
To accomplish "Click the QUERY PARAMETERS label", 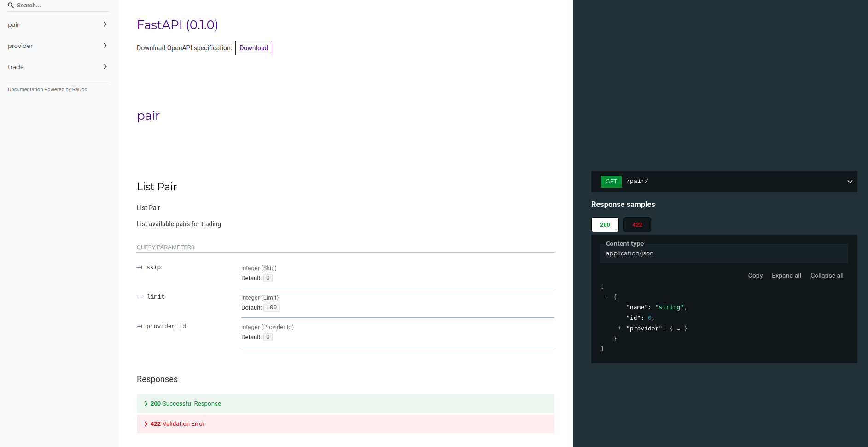I will [x=166, y=247].
